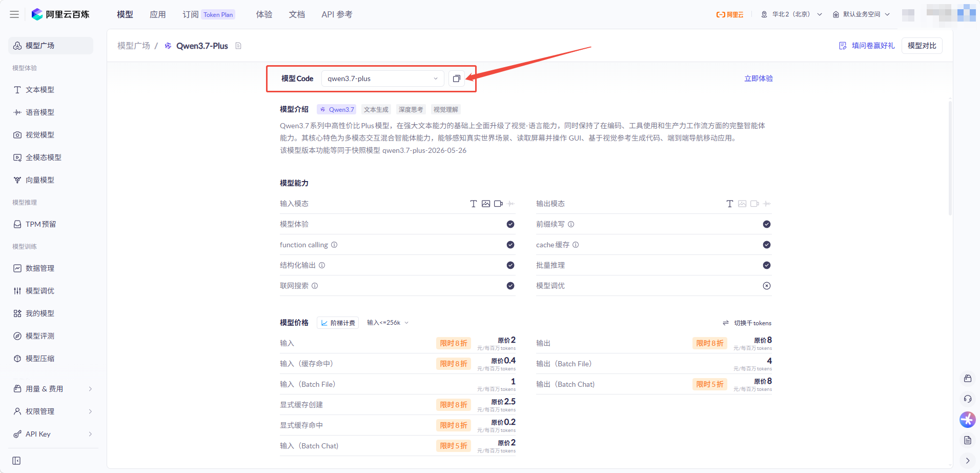Click the 阿里云百炼 logo
This screenshot has height=473, width=980.
click(60, 14)
